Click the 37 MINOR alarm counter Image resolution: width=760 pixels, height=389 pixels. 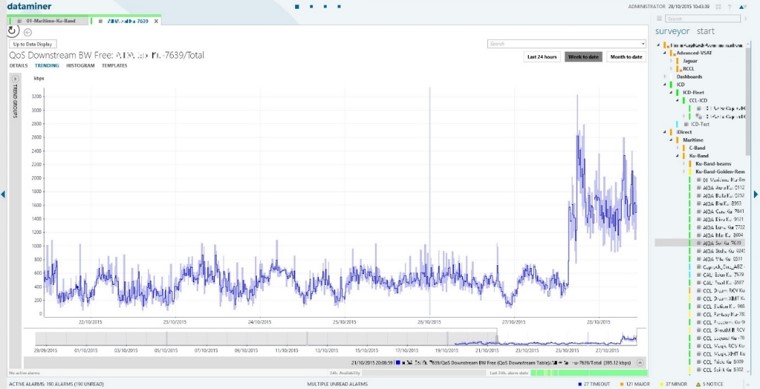[673, 384]
